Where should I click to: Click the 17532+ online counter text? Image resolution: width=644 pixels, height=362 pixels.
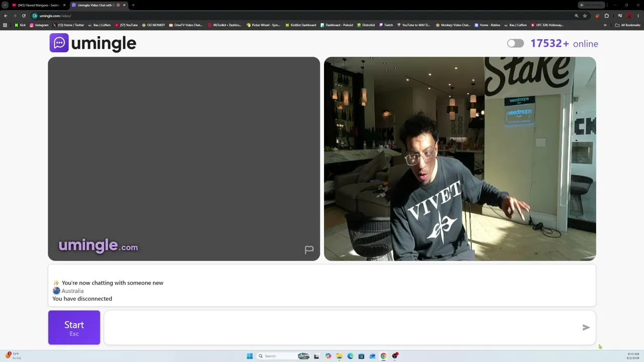pyautogui.click(x=564, y=44)
